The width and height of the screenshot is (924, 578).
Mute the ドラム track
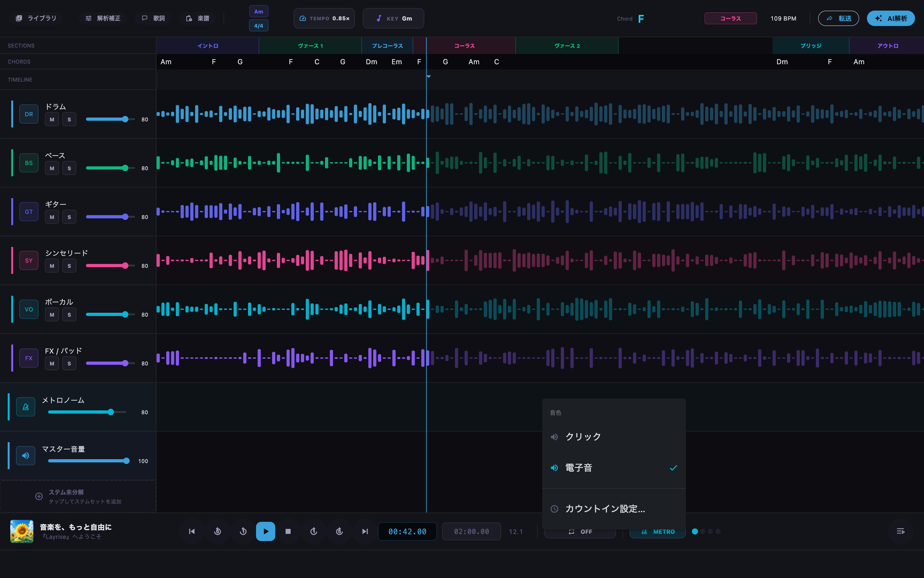coord(52,119)
